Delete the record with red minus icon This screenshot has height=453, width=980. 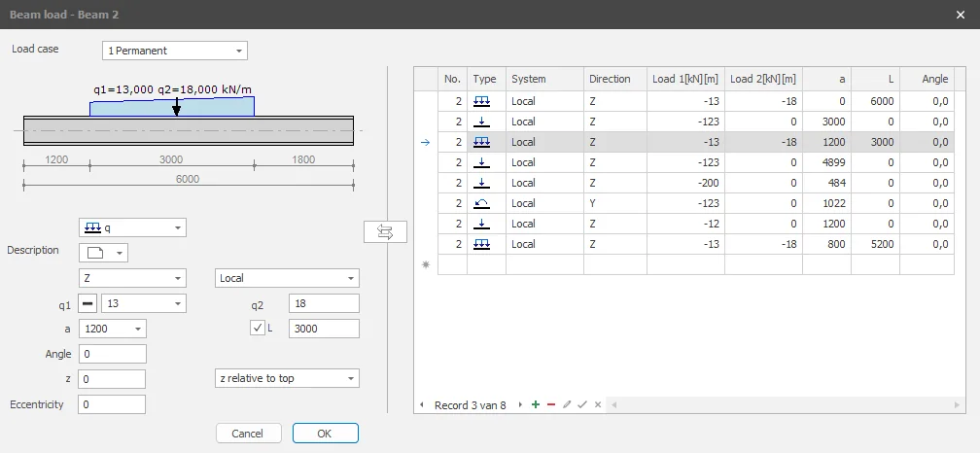pyautogui.click(x=550, y=405)
